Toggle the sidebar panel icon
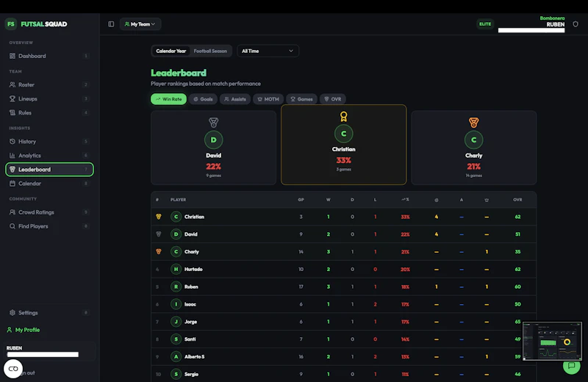Image resolution: width=588 pixels, height=382 pixels. click(111, 24)
